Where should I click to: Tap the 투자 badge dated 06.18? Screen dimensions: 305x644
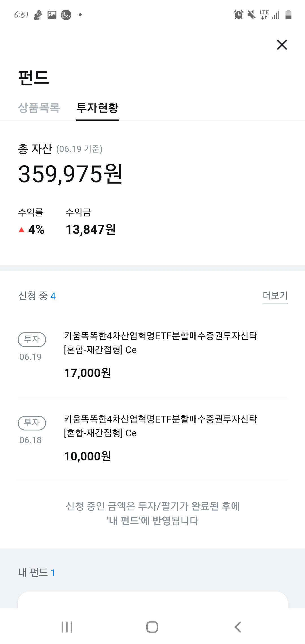[32, 423]
